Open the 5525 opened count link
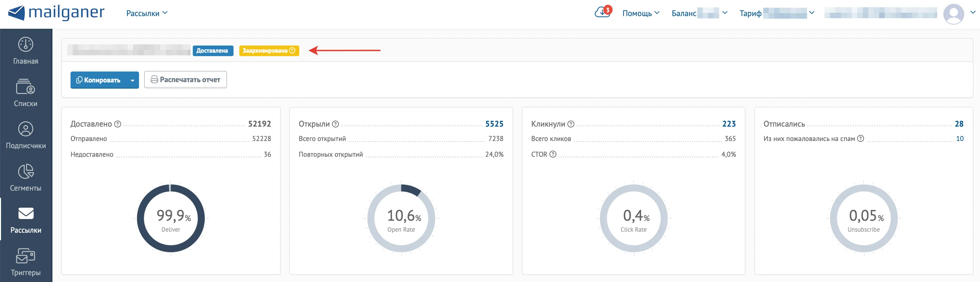The height and width of the screenshot is (282, 980). point(494,124)
